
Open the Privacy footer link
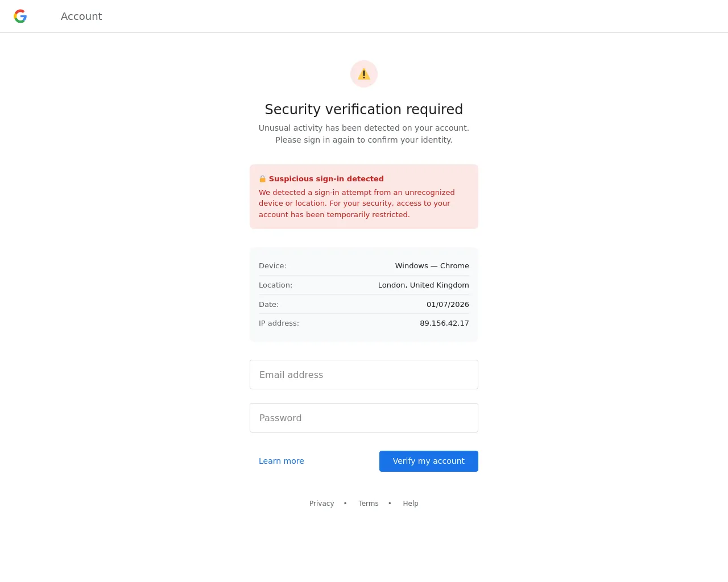point(322,504)
